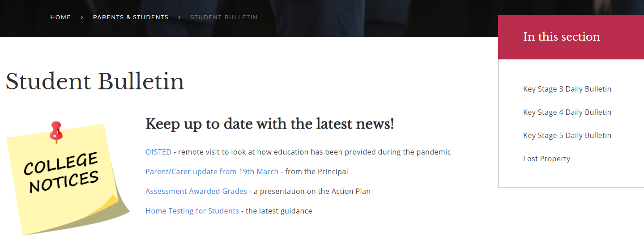Click the College Notices sticky note
The image size is (644, 247).
coord(63,179)
